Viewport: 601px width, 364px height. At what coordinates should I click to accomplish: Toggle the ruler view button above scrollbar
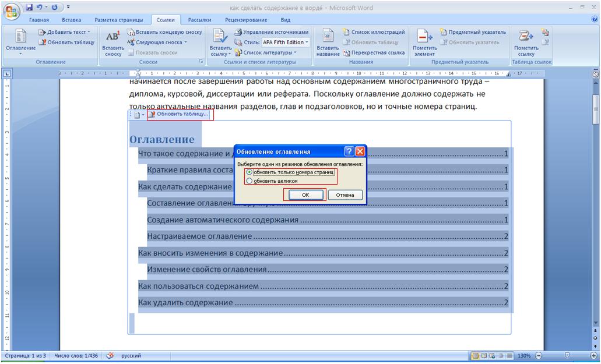(x=595, y=75)
